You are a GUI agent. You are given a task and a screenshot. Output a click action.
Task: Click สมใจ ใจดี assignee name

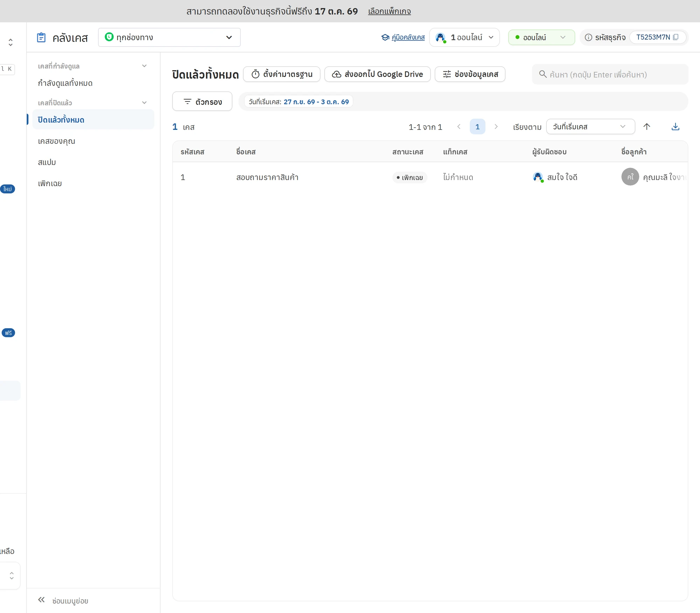pos(562,177)
